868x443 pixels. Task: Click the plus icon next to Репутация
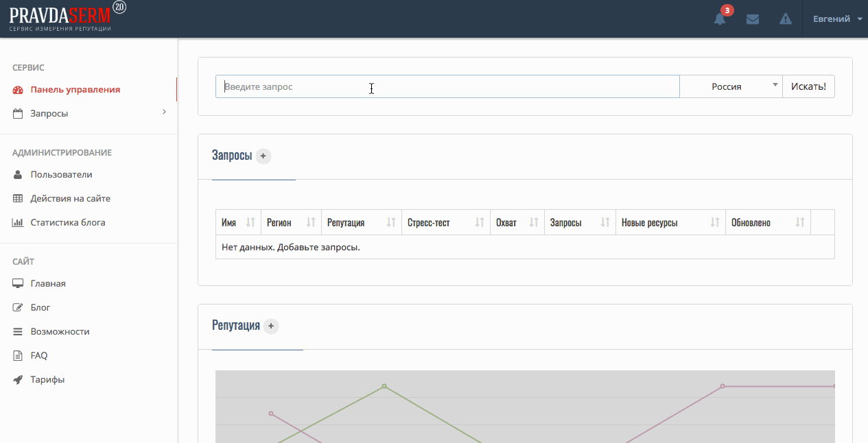click(x=271, y=326)
